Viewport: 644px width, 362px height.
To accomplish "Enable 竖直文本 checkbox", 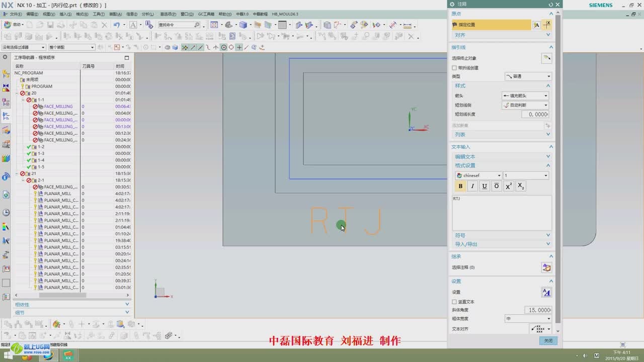I will 454,302.
